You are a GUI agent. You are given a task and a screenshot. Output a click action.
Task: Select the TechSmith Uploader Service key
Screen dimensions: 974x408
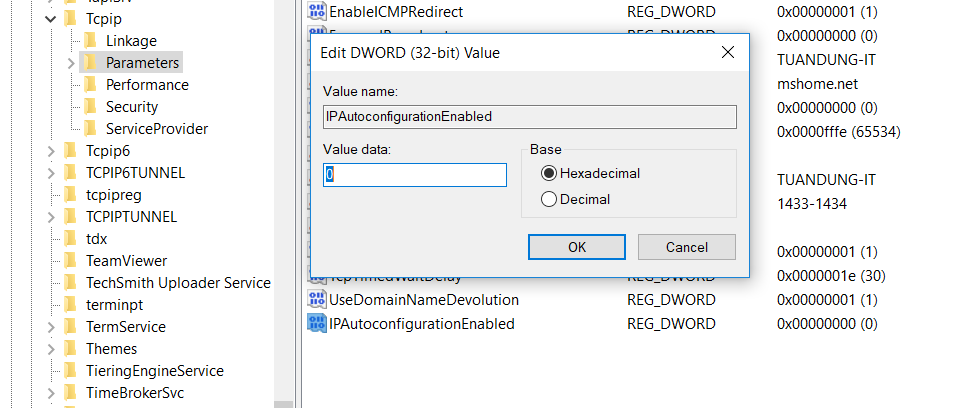point(178,283)
